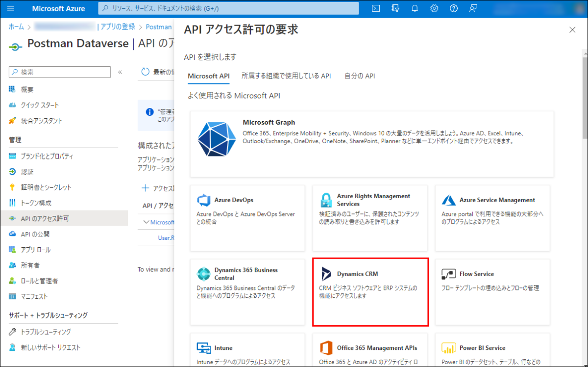The image size is (588, 367).
Task: Switch to the Microsoft API tab
Action: (208, 76)
